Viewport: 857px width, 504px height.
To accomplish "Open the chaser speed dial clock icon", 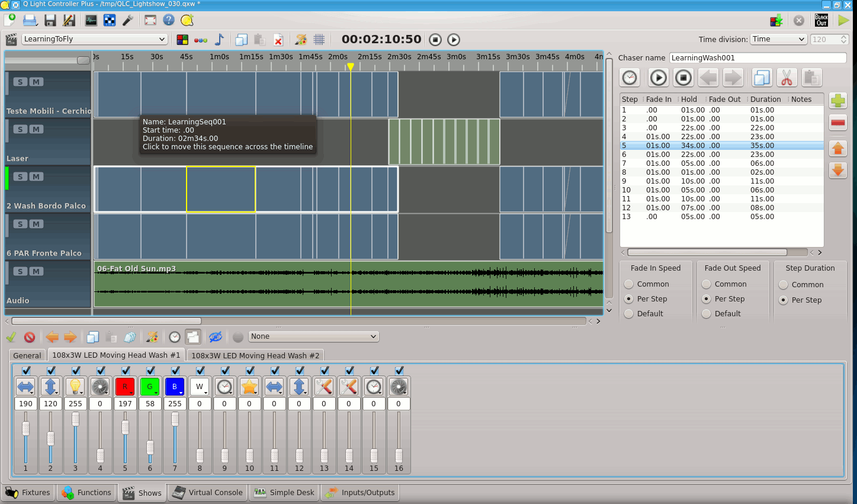I will click(629, 78).
